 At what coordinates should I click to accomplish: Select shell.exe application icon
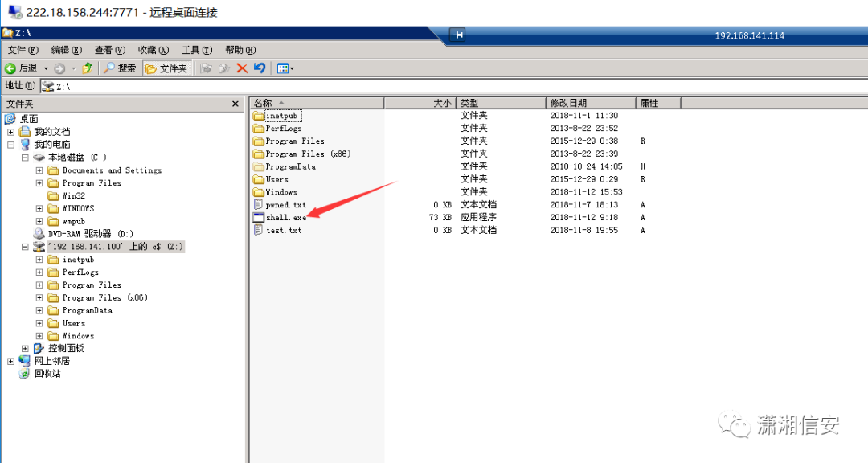259,218
